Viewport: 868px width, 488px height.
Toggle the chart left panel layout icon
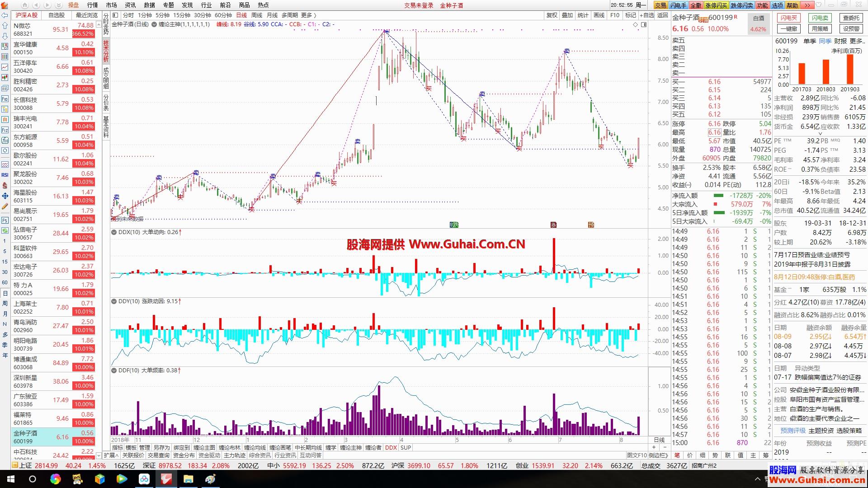pos(115,15)
